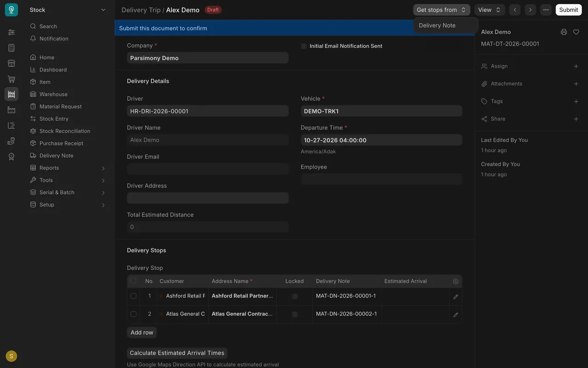Toggle Locked checkbox for Atlas General row

tap(294, 314)
